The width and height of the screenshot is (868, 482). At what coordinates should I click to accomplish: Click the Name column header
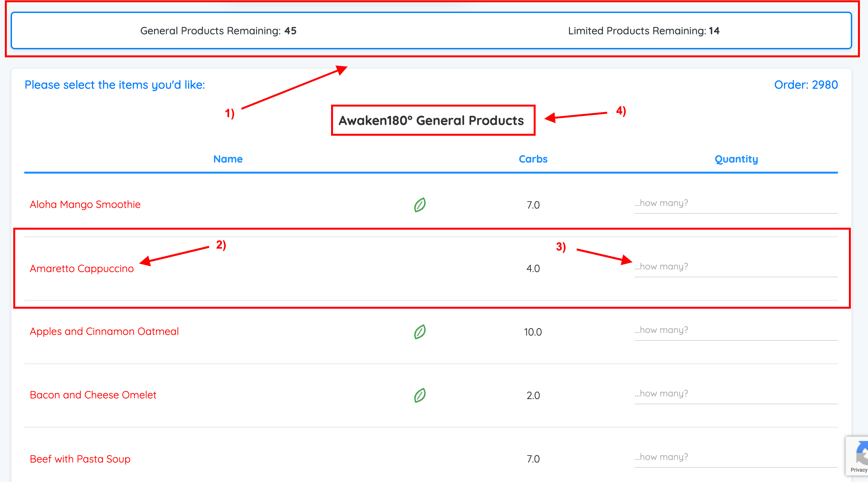pos(228,159)
